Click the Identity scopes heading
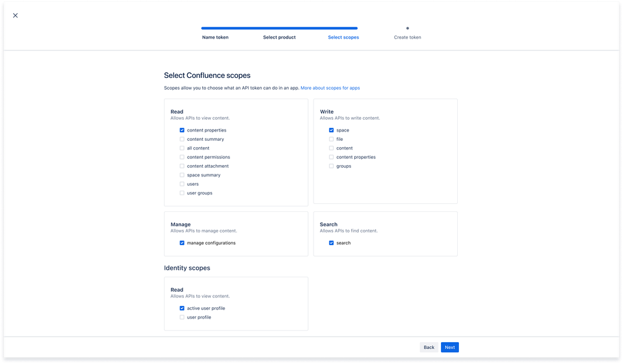 point(187,268)
